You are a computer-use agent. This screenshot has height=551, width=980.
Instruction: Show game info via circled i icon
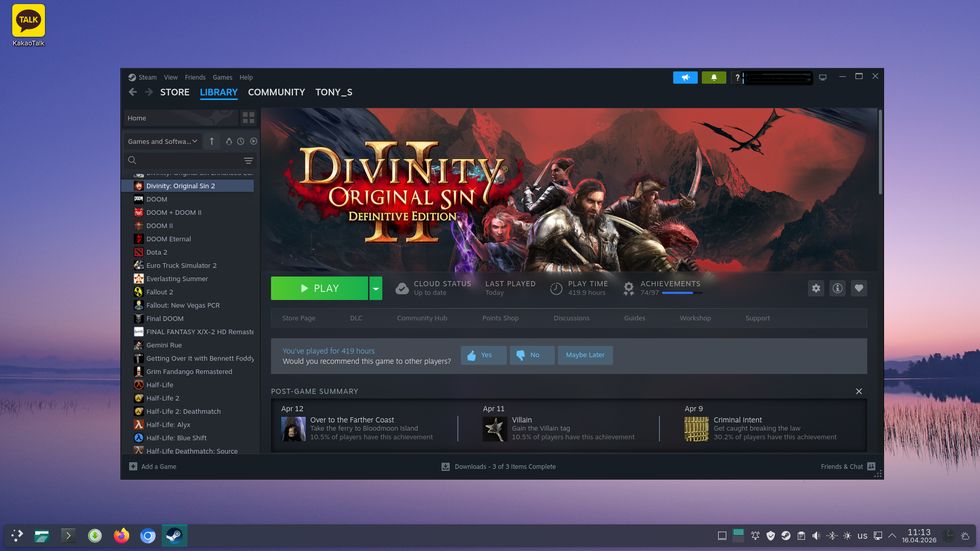(837, 288)
